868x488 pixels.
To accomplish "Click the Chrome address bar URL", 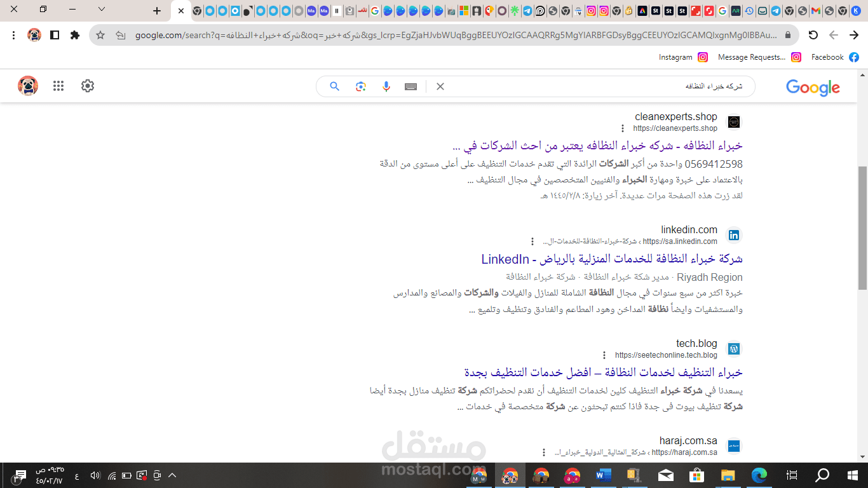I will coord(456,35).
